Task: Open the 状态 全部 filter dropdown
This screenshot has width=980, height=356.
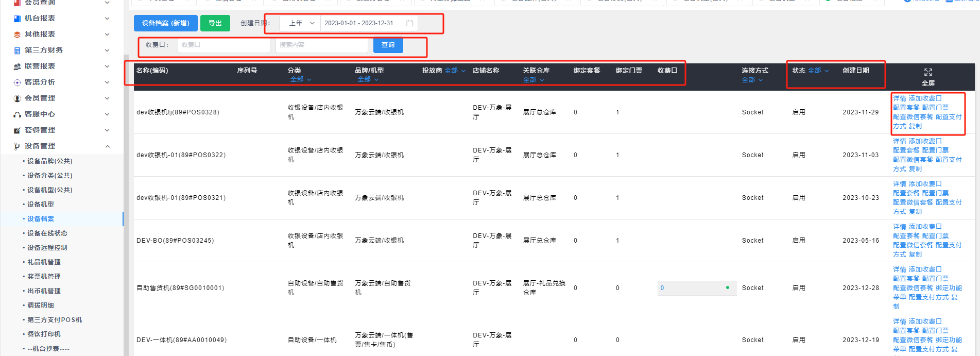Action: point(818,71)
